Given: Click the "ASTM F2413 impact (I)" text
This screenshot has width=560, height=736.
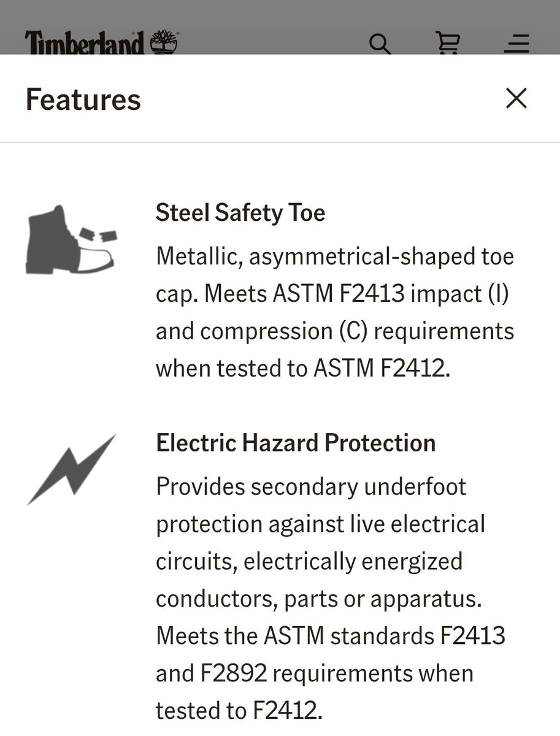Looking at the screenshot, I should coord(391,293).
